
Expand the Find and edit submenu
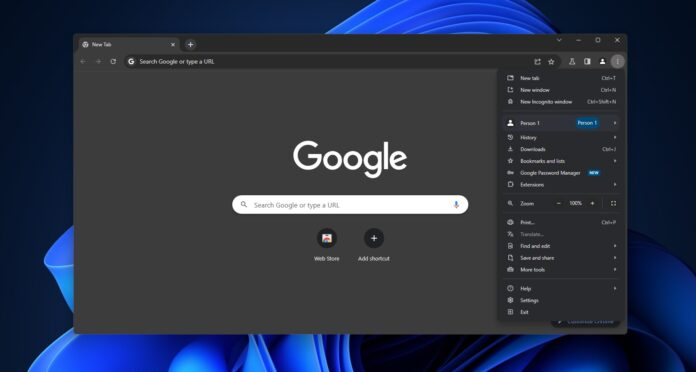[x=562, y=246]
